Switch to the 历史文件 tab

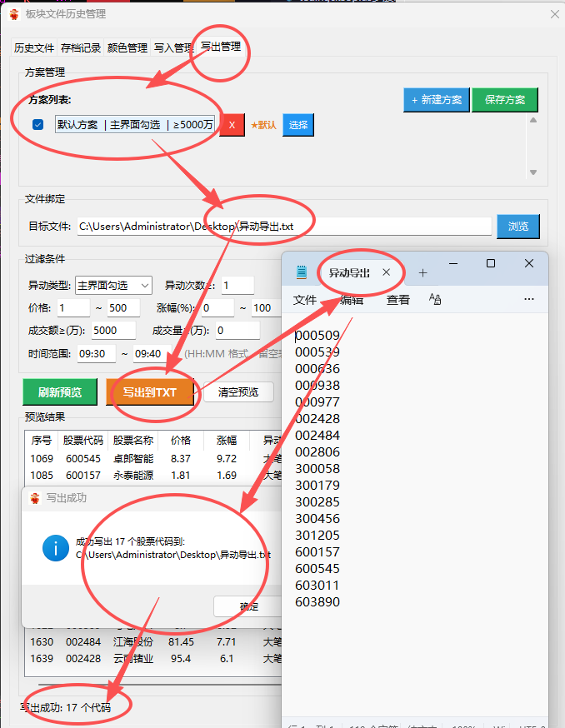point(34,47)
